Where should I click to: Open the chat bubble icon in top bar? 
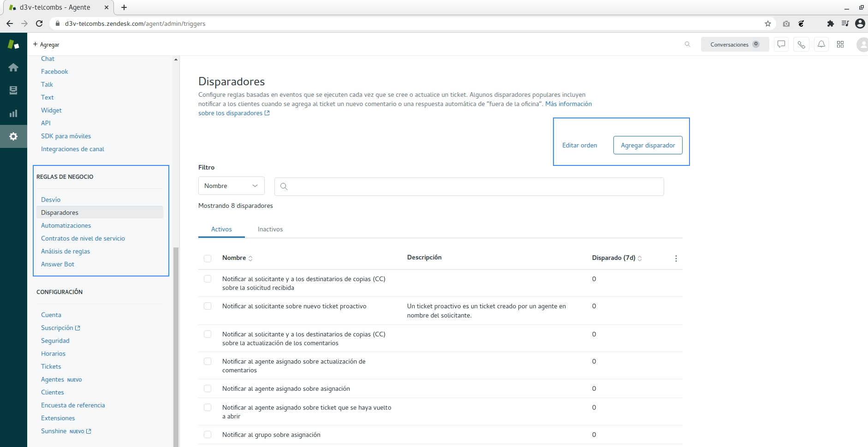point(781,44)
